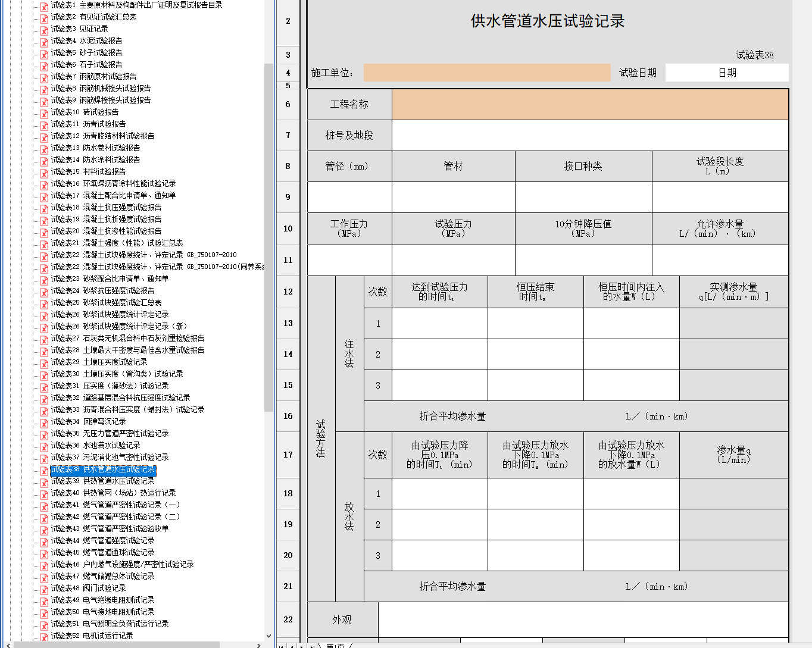
Task: Click the document icon beside 试验表4 水泥试验报告
Action: click(x=44, y=42)
